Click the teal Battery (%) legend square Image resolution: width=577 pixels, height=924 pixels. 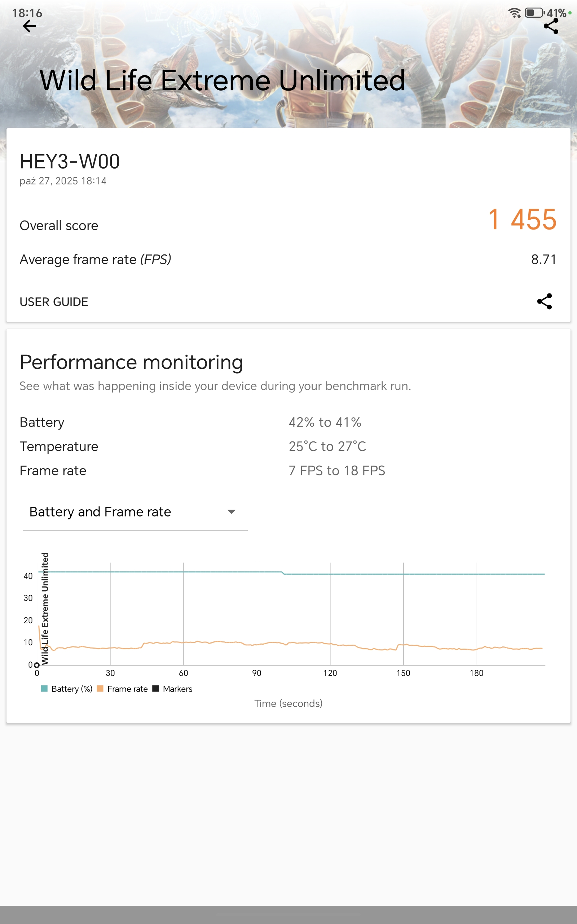point(44,688)
